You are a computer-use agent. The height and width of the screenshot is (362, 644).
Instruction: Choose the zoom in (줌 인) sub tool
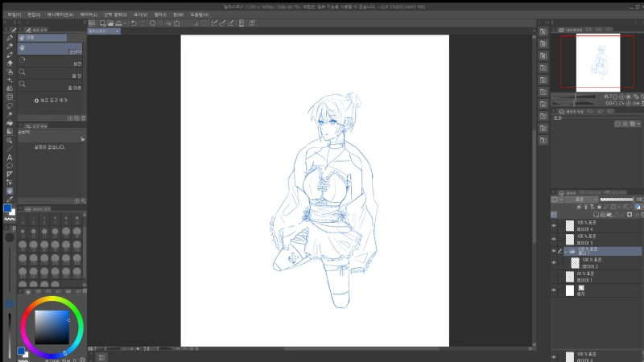point(52,72)
